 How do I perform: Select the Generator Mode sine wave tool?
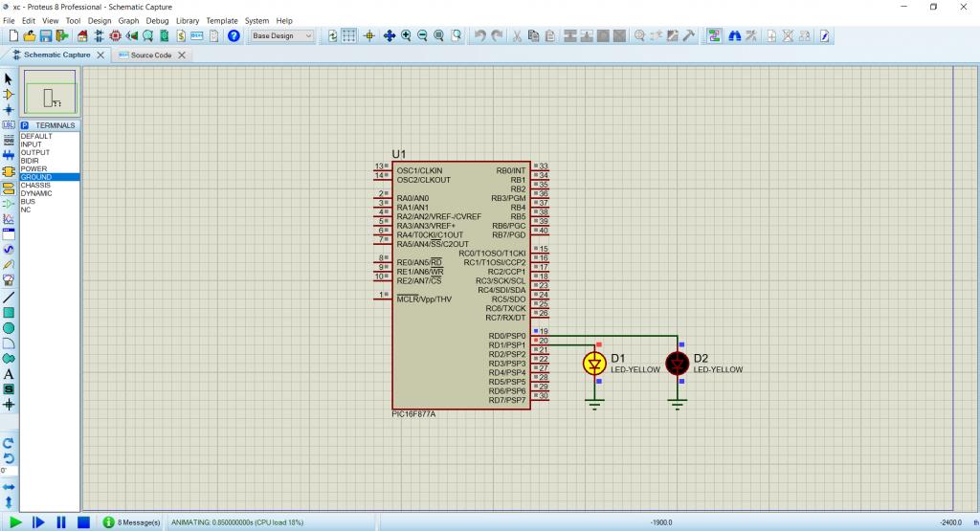[x=9, y=250]
